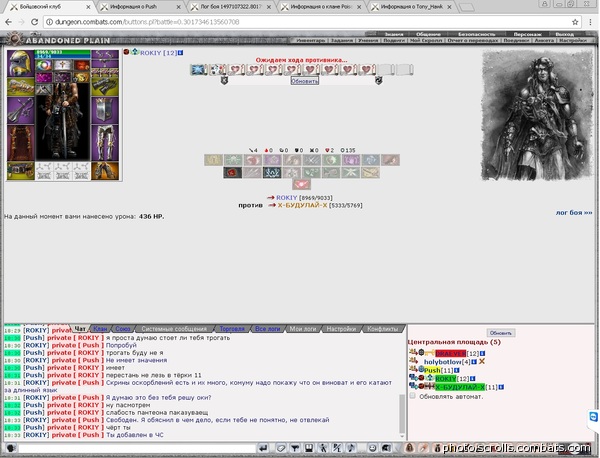Click the bookmark star in address bar
600x458 pixels.
575,22
